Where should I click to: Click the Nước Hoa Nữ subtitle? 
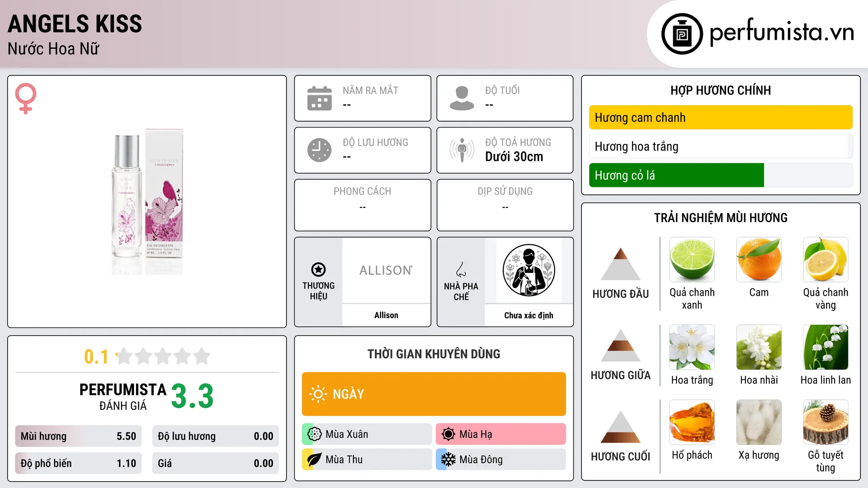pos(53,49)
